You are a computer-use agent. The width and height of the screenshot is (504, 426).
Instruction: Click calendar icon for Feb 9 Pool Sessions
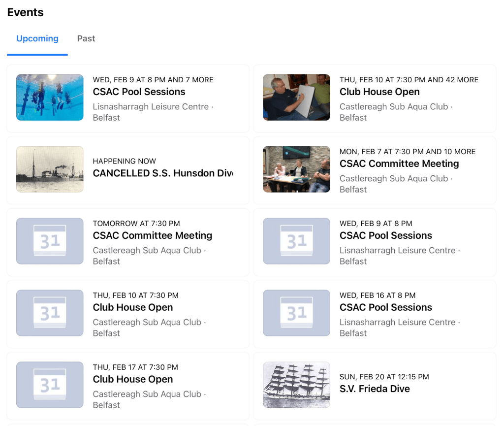tap(296, 241)
